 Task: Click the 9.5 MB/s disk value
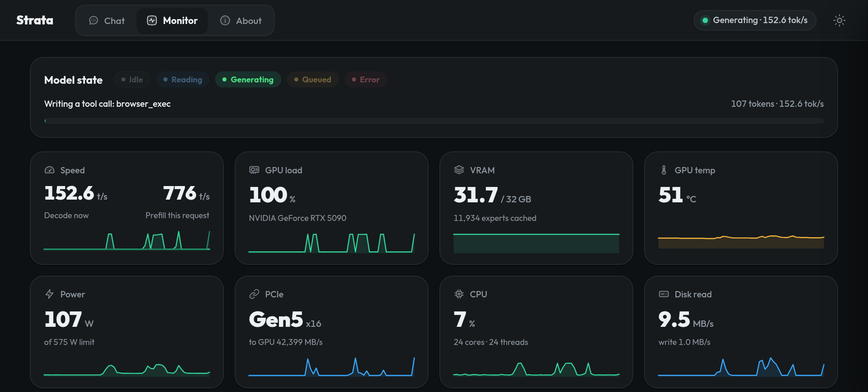click(x=686, y=320)
